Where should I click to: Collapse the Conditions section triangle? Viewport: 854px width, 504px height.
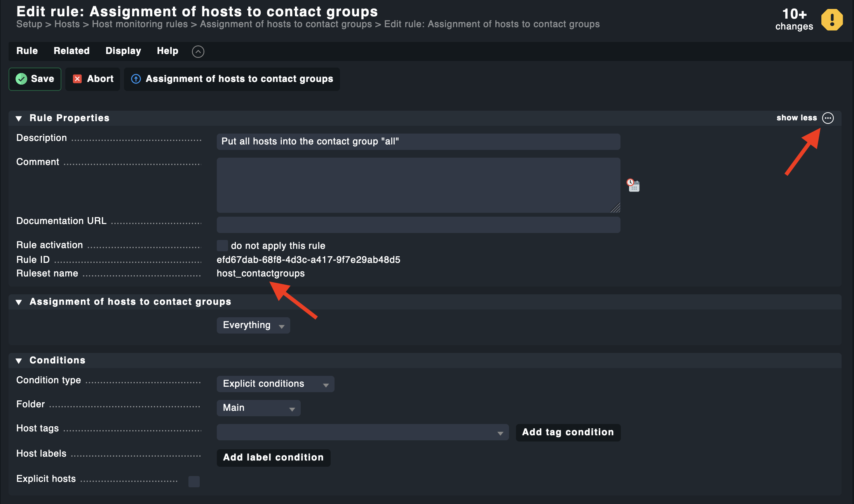tap(19, 361)
